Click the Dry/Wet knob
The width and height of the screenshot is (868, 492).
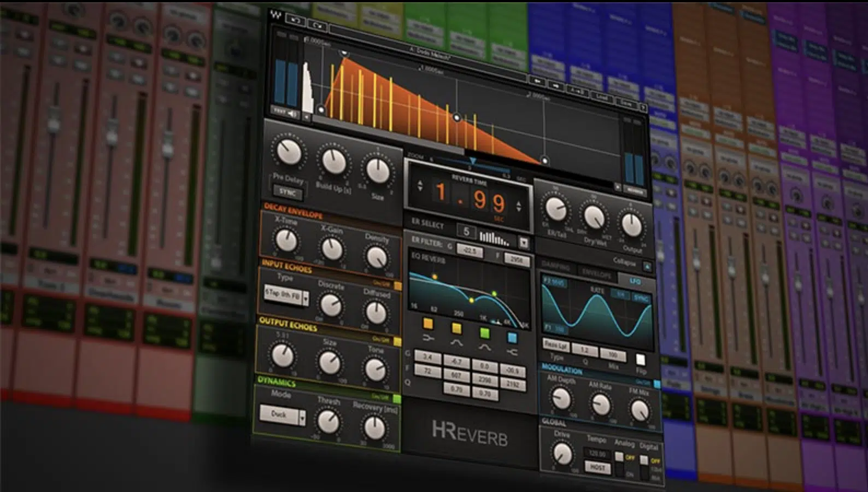[594, 217]
